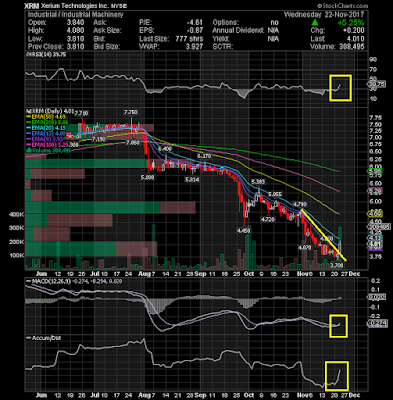393x400 pixels.
Task: Click the yellow 4.69 value tag on right axis
Action: point(375,213)
